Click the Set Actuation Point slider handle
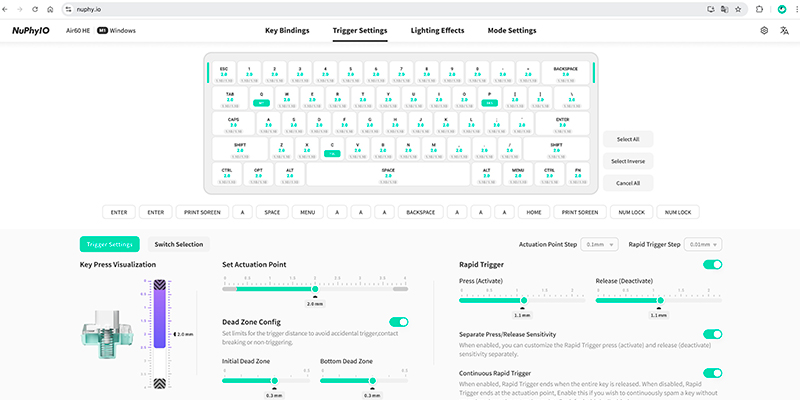800x400 pixels. (x=315, y=289)
